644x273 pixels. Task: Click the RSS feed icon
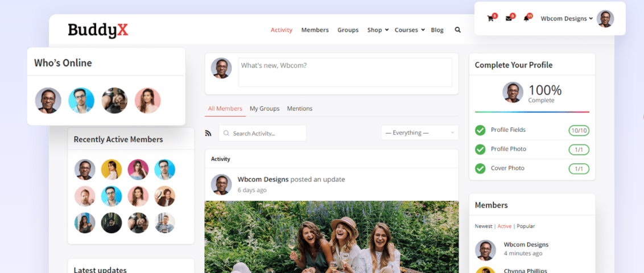[208, 133]
